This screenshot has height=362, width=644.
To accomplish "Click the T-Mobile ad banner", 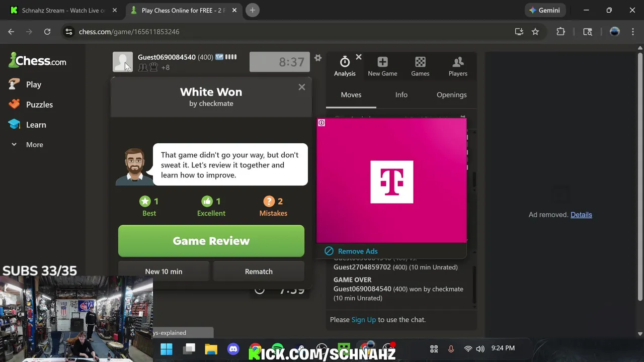I will tap(392, 181).
